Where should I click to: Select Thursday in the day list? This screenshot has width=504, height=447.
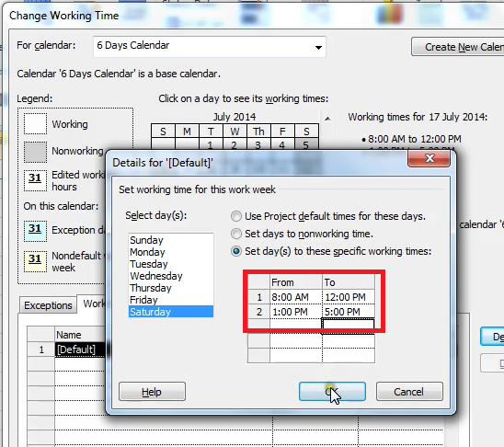point(171,288)
